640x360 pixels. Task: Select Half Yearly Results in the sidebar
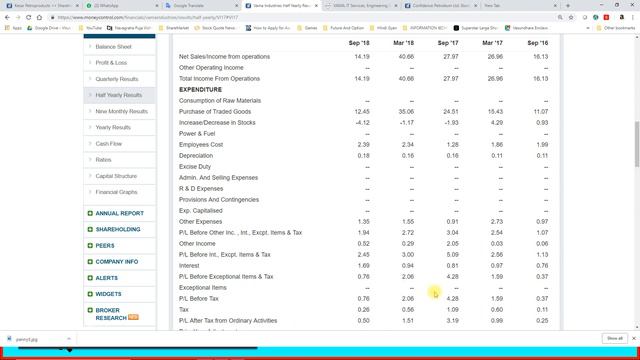pyautogui.click(x=119, y=95)
